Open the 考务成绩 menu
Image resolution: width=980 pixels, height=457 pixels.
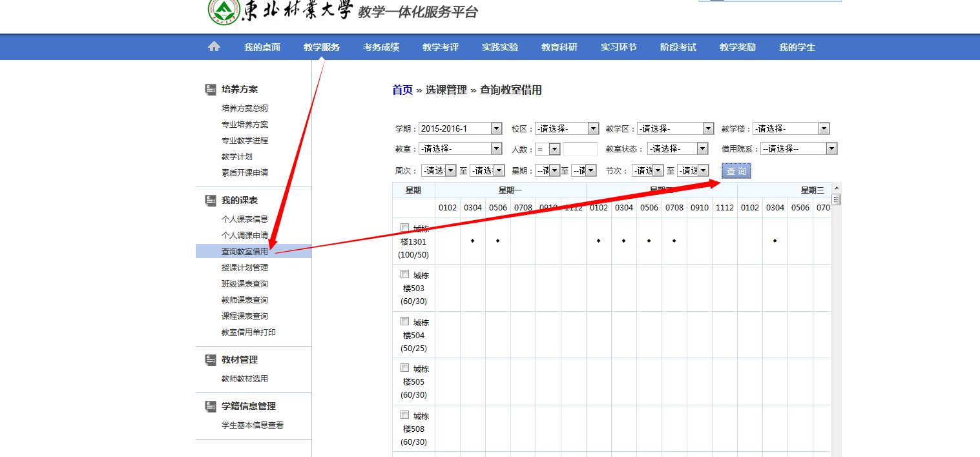(381, 47)
